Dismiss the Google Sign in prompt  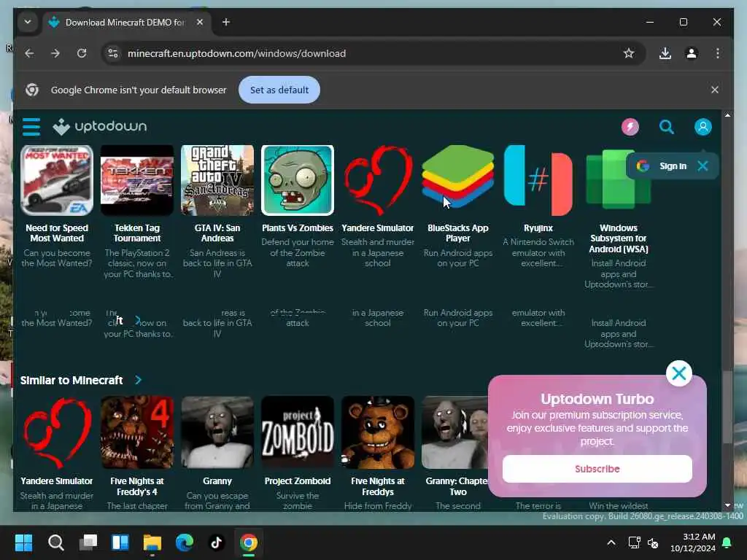703,166
